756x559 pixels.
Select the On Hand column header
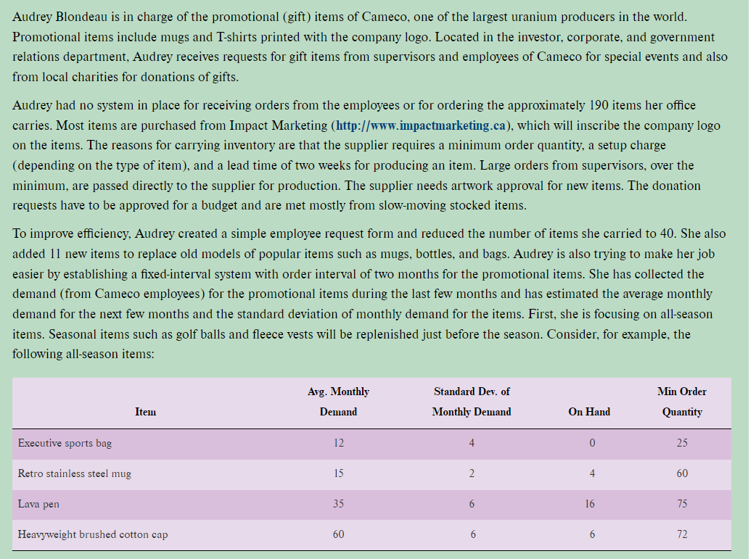pos(589,412)
